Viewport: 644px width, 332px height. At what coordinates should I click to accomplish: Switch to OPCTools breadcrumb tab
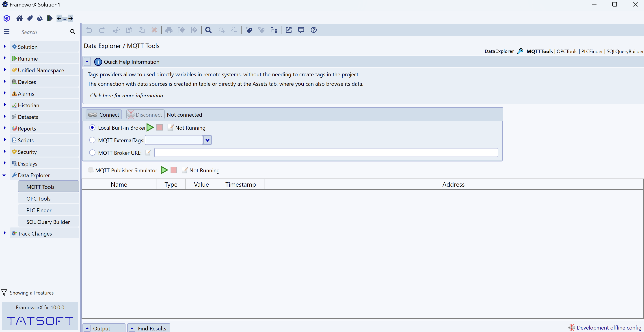[567, 51]
